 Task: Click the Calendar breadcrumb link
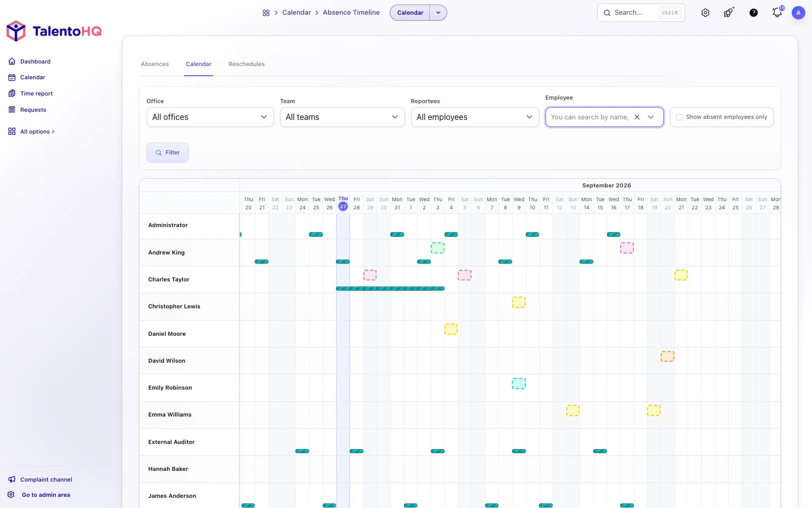click(x=296, y=13)
